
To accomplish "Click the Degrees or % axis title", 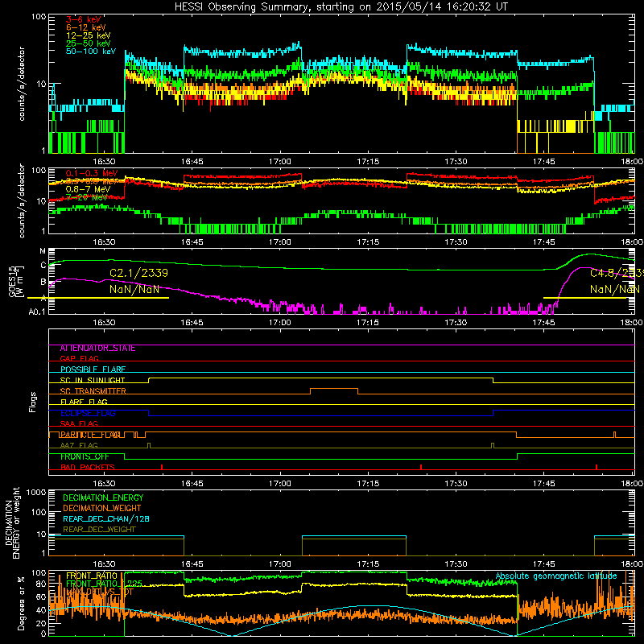I will click(21, 603).
